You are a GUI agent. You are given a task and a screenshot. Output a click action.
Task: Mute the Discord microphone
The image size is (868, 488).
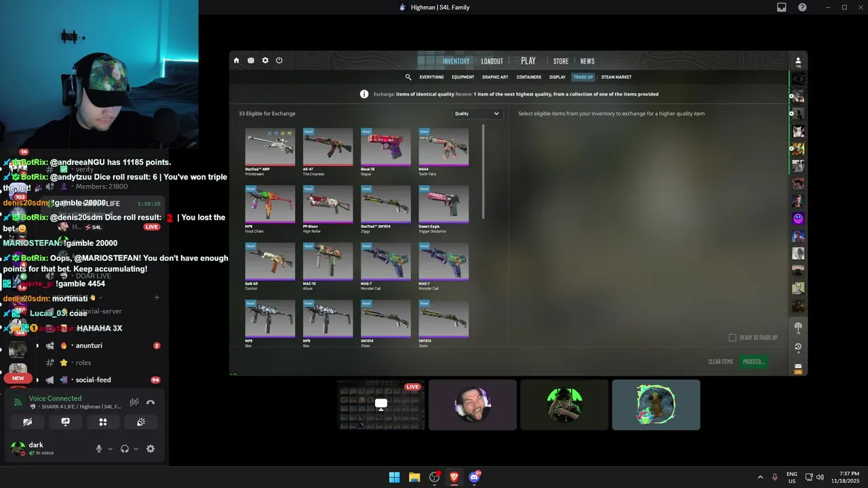[99, 449]
